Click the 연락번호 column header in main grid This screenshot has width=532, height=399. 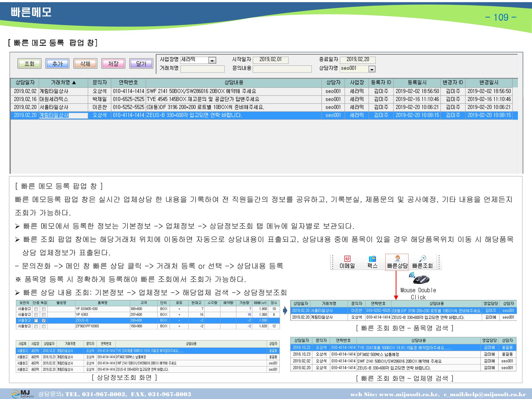tap(128, 83)
